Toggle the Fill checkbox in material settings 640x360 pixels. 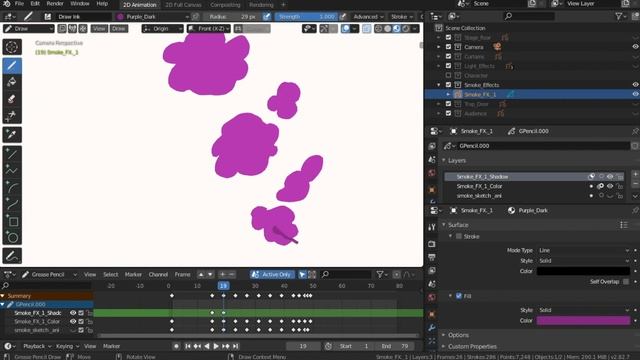(x=459, y=296)
